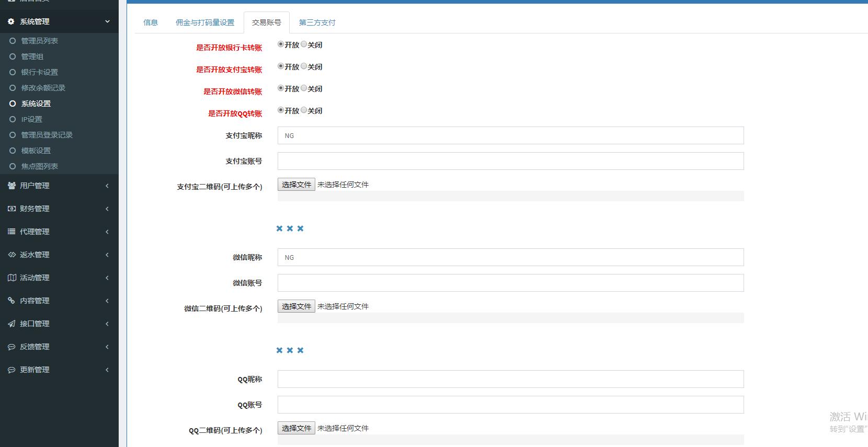The width and height of the screenshot is (868, 447).
Task: Switch to the 第三方支付 tab
Action: [x=317, y=22]
